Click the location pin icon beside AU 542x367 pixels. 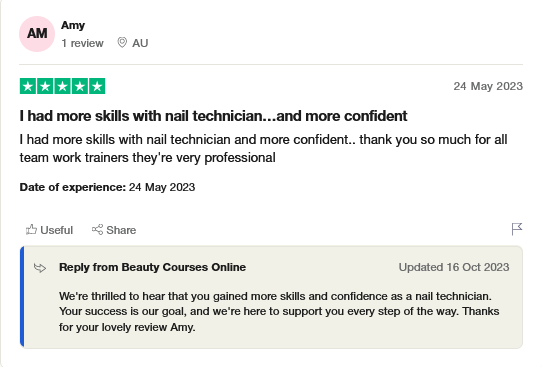[122, 43]
